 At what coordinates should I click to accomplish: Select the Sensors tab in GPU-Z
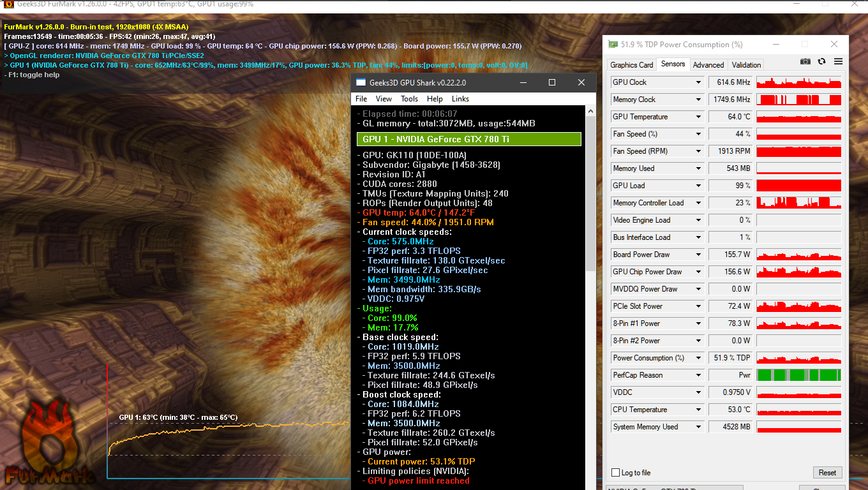pos(673,64)
